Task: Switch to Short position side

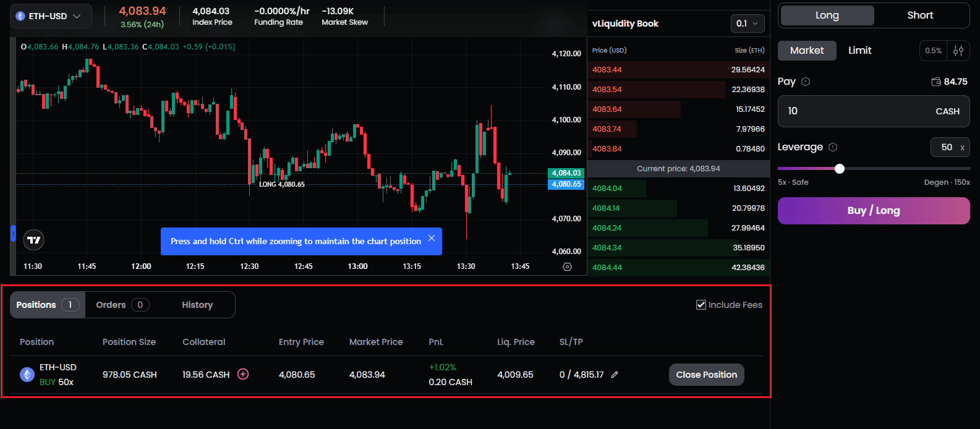Action: click(920, 15)
